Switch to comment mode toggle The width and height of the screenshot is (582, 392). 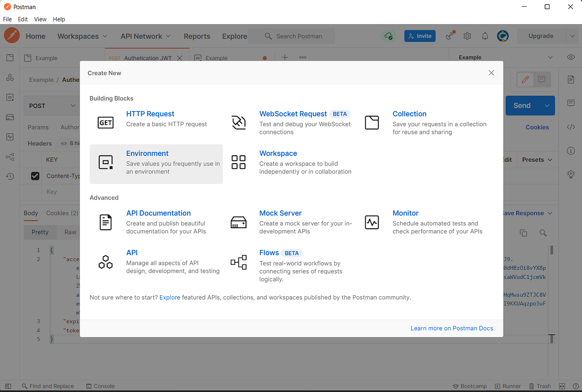542,79
